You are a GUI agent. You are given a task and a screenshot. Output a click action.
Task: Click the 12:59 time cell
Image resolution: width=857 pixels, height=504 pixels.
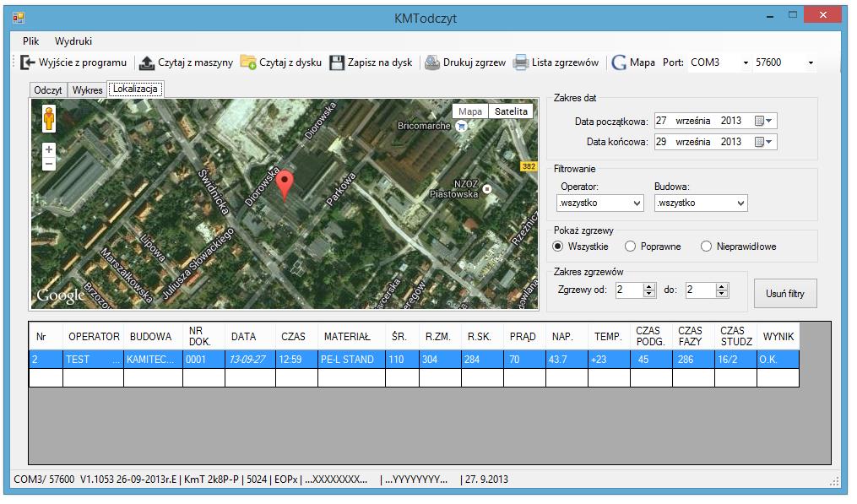click(296, 360)
